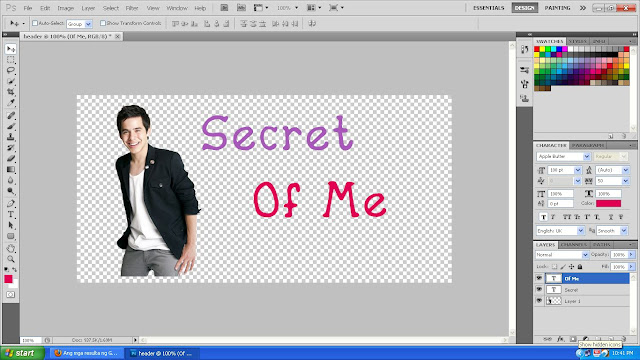Image resolution: width=640 pixels, height=360 pixels.
Task: Switch to the Essentials workspace
Action: [x=489, y=8]
